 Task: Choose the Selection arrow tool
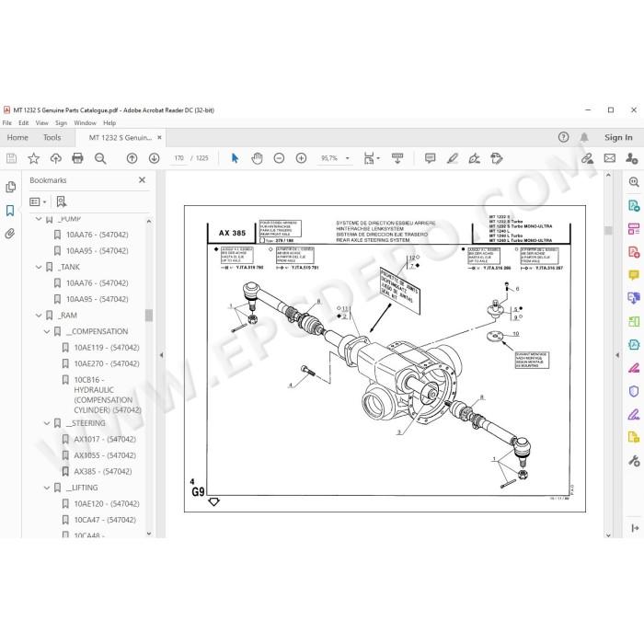pyautogui.click(x=235, y=158)
